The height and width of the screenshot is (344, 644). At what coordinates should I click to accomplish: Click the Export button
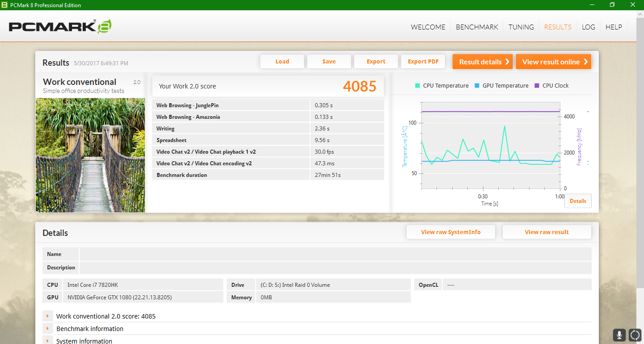pos(376,62)
